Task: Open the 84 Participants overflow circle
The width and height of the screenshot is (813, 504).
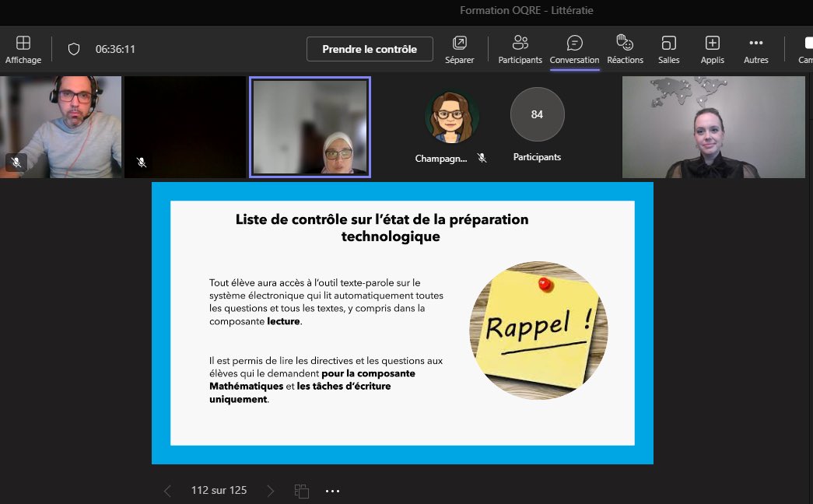Action: 537,114
